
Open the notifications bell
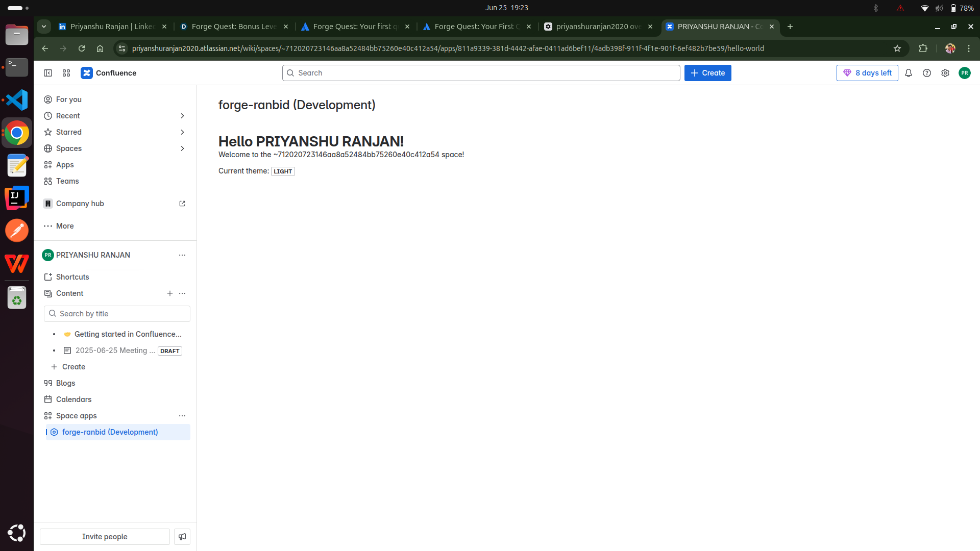tap(909, 73)
